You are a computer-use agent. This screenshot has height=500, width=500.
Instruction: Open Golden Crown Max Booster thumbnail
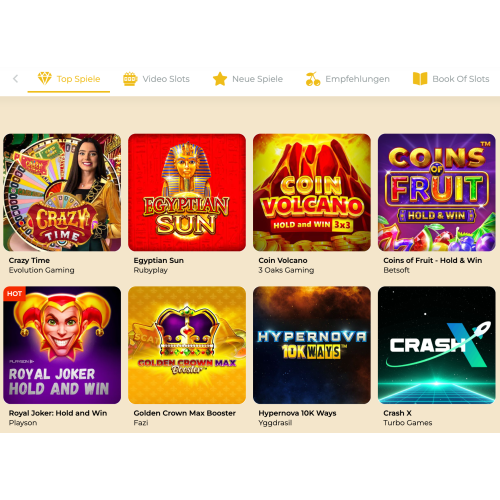tap(187, 345)
